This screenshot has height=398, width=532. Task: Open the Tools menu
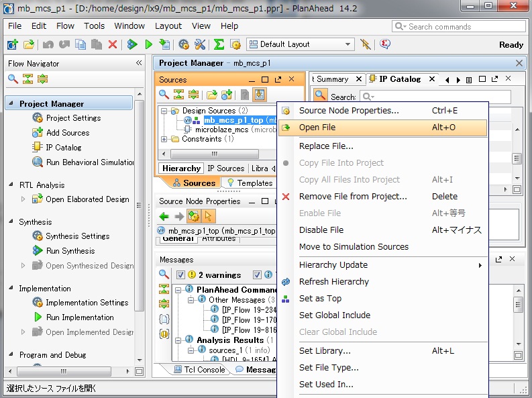click(x=95, y=26)
